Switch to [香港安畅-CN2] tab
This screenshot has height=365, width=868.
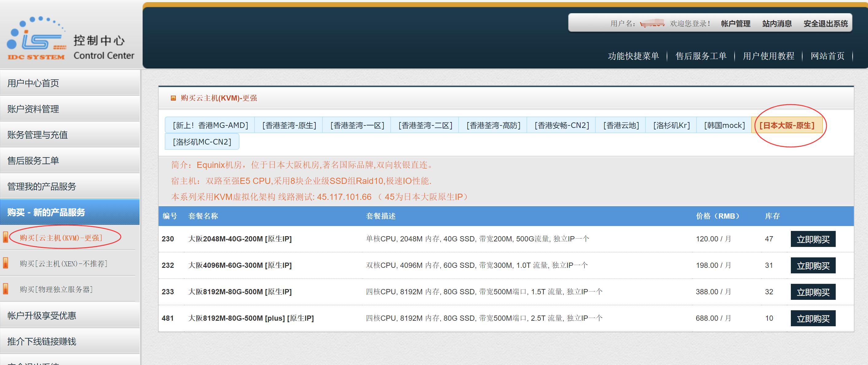click(562, 125)
